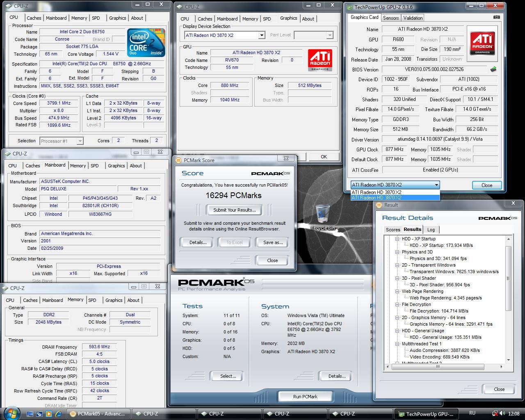This screenshot has width=525, height=420.
Task: Open the Perf Level dropdown
Action: click(329, 35)
